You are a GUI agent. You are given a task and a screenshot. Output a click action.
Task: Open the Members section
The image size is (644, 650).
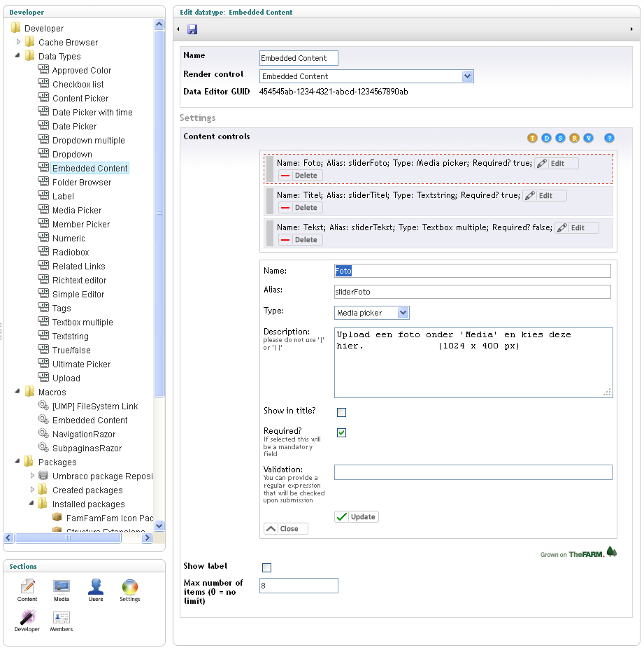tap(62, 621)
